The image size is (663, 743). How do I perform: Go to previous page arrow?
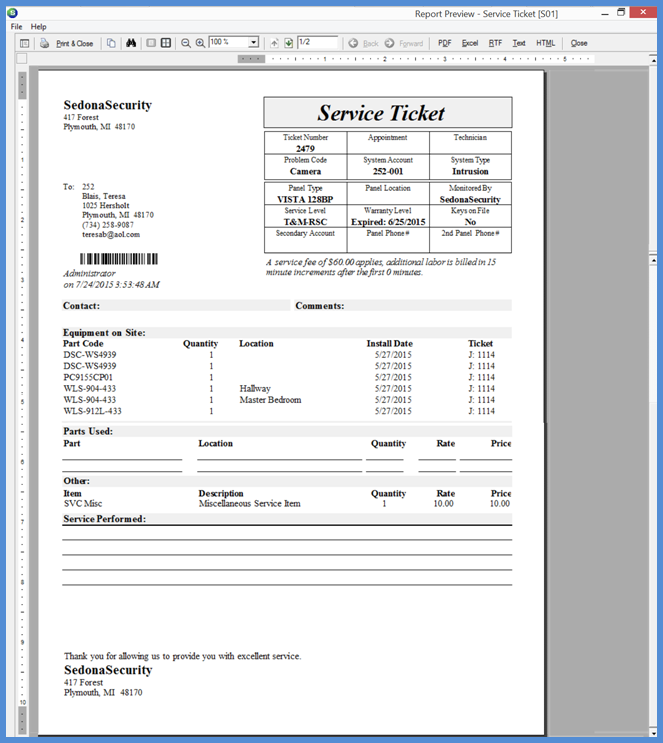(274, 43)
